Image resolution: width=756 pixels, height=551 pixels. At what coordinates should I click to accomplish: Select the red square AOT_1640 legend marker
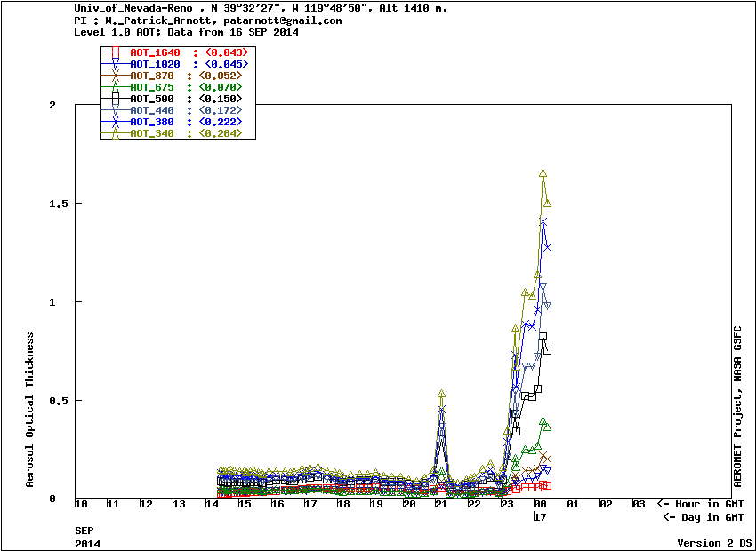coord(116,52)
